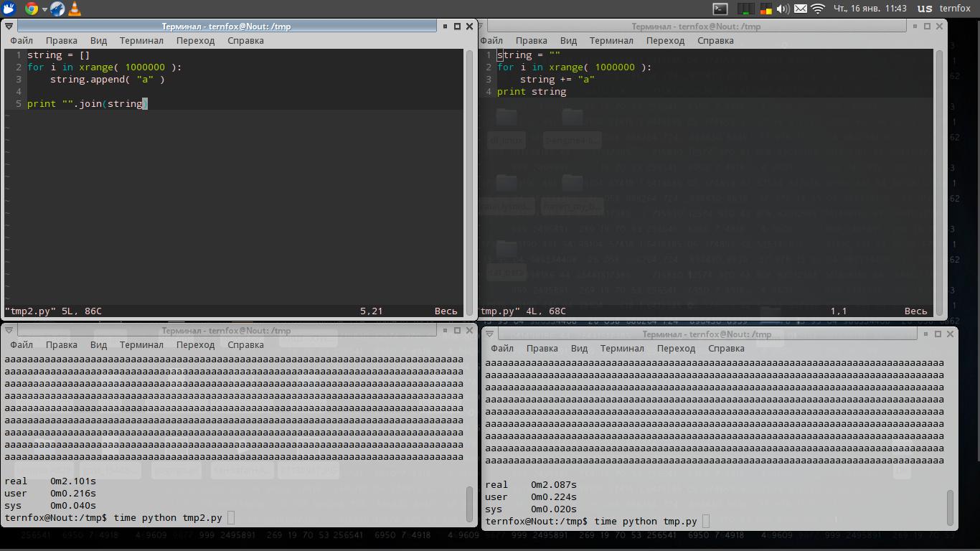980x551 pixels.
Task: Click the date and time clock
Action: (x=869, y=9)
